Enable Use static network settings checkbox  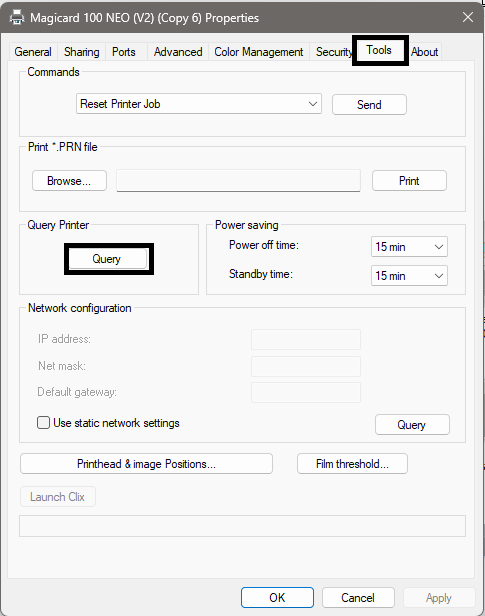pyautogui.click(x=44, y=423)
